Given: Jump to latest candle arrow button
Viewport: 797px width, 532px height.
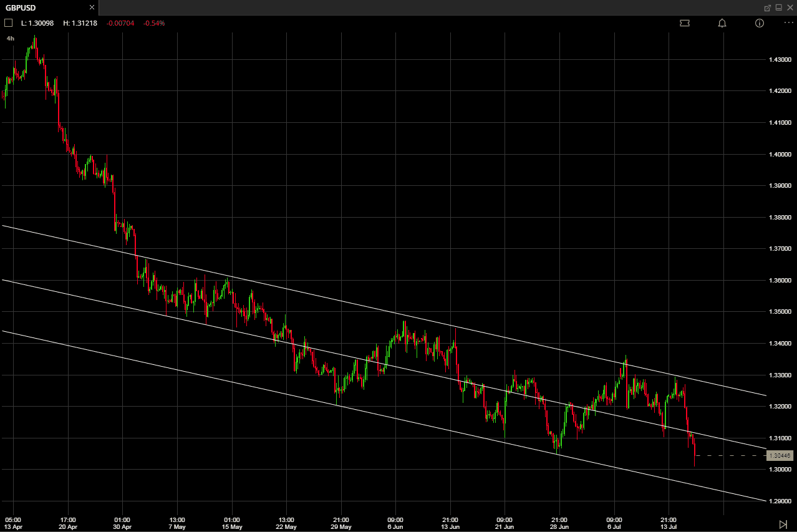Looking at the screenshot, I should point(783,524).
